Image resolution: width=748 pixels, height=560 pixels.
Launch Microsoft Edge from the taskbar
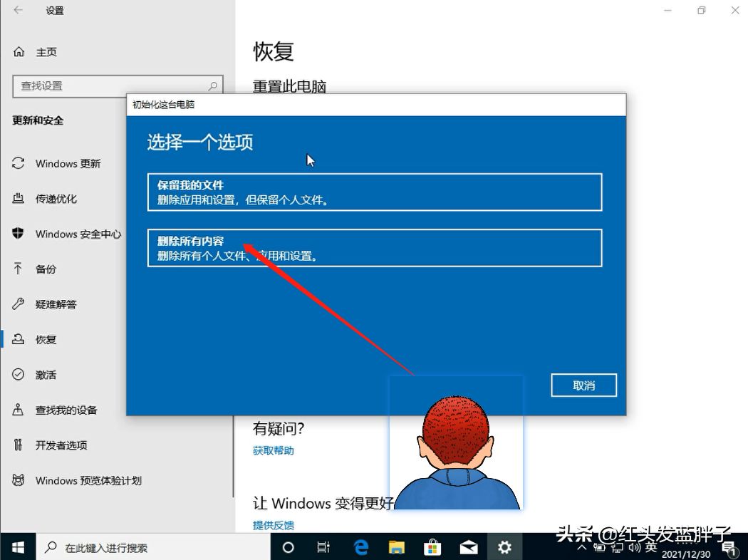[x=360, y=547]
